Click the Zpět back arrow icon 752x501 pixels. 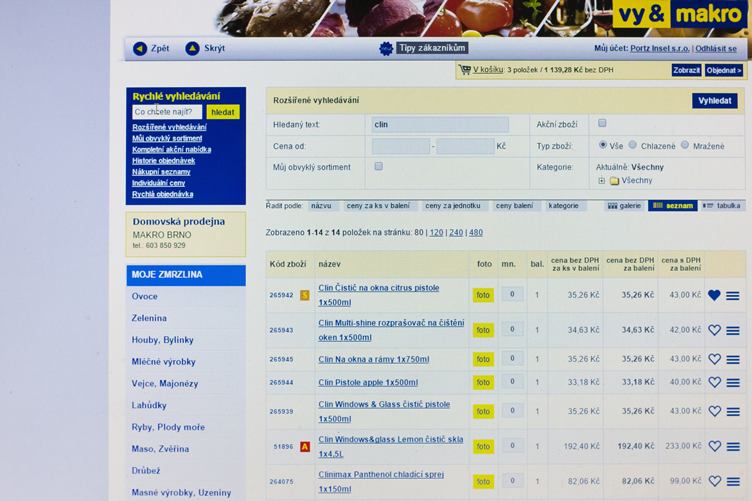click(x=140, y=48)
